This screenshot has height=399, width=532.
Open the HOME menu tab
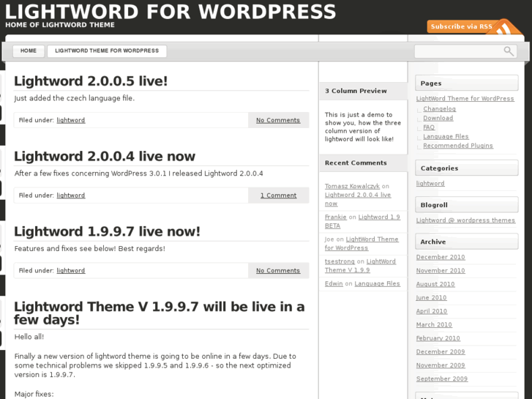(29, 51)
